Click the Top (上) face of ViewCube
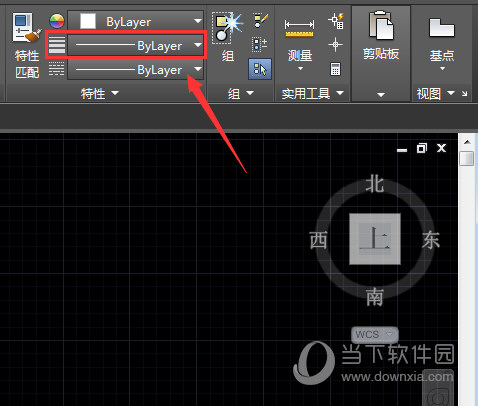 pos(375,239)
